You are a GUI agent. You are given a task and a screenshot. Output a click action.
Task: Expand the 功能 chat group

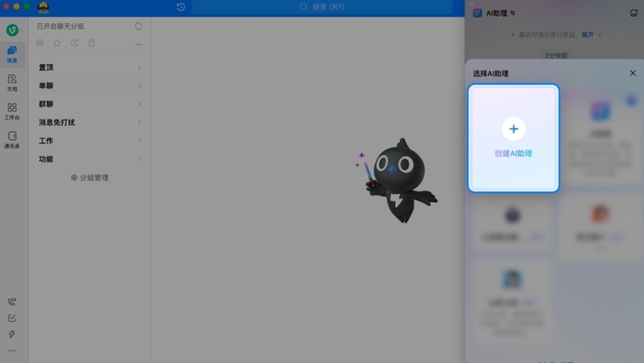point(89,159)
